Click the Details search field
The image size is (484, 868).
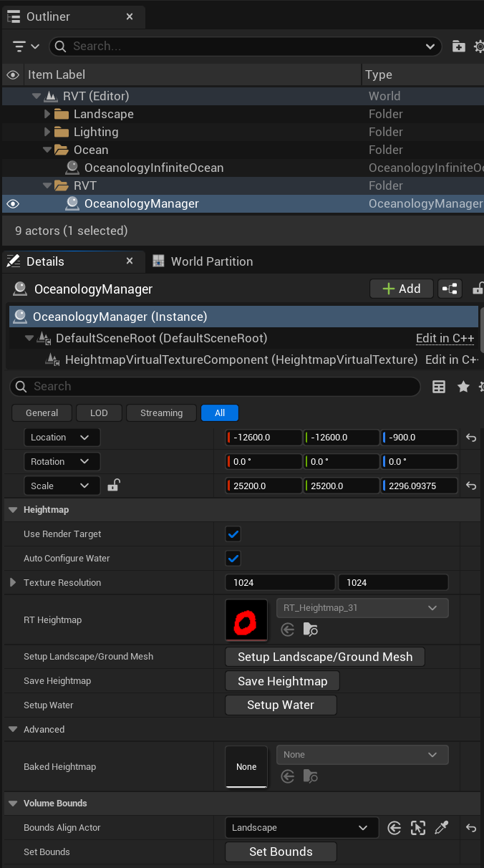click(215, 387)
